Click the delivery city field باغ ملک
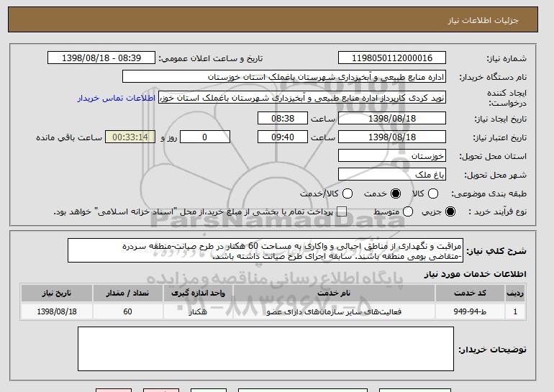554x392 pixels. point(392,175)
